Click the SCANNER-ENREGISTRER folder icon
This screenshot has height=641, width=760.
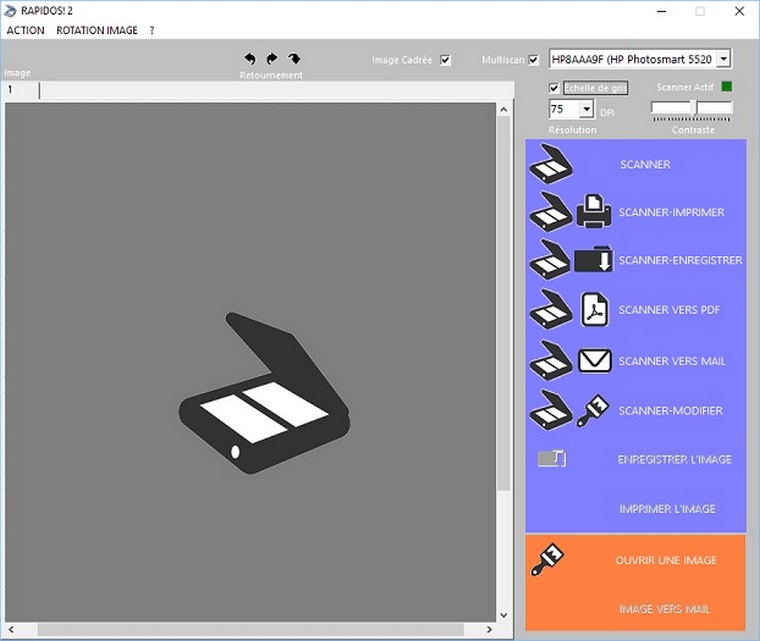[594, 260]
